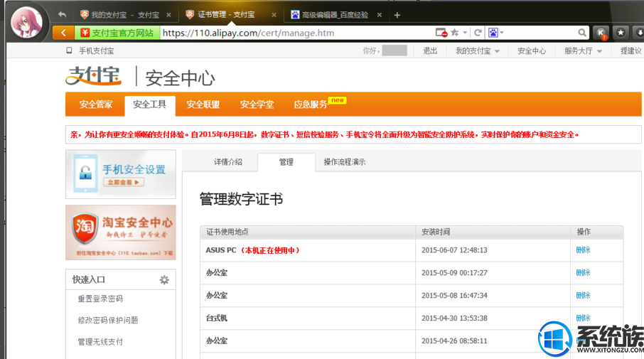The height and width of the screenshot is (359, 644).
Task: Click the URL address field
Action: [x=296, y=33]
